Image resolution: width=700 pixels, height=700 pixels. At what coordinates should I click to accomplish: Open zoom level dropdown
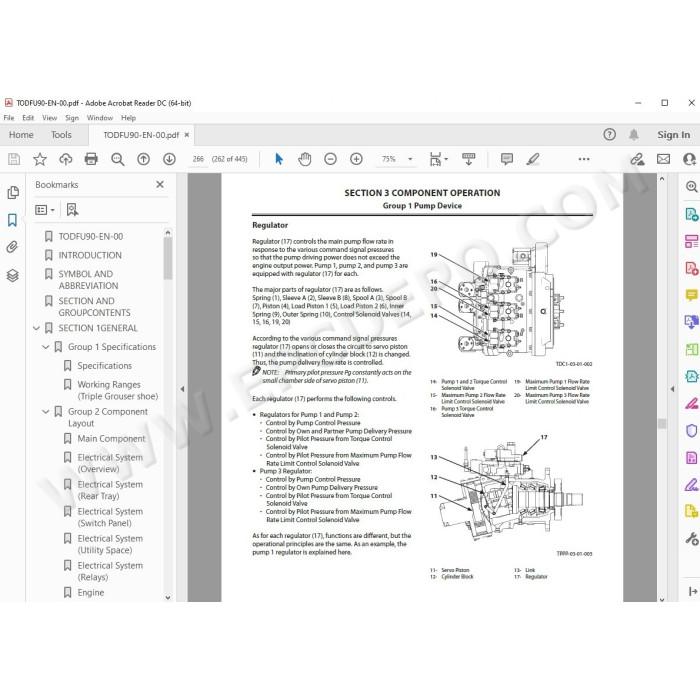pos(410,159)
